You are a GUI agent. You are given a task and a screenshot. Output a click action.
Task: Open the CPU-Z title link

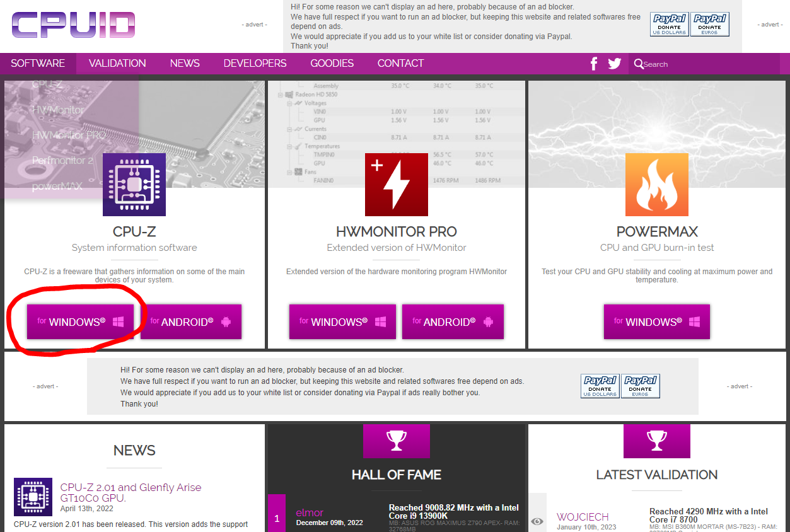pyautogui.click(x=134, y=231)
